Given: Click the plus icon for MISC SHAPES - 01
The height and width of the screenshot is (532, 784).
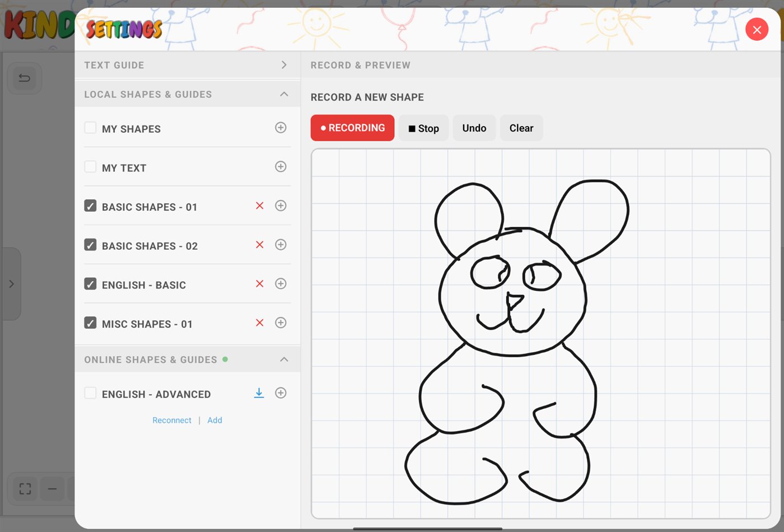Looking at the screenshot, I should (x=281, y=323).
